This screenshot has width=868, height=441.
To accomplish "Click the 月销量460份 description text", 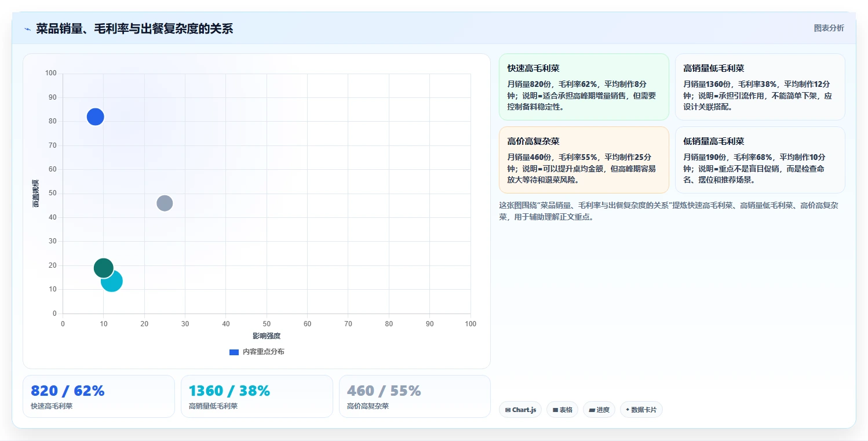I will coord(582,168).
